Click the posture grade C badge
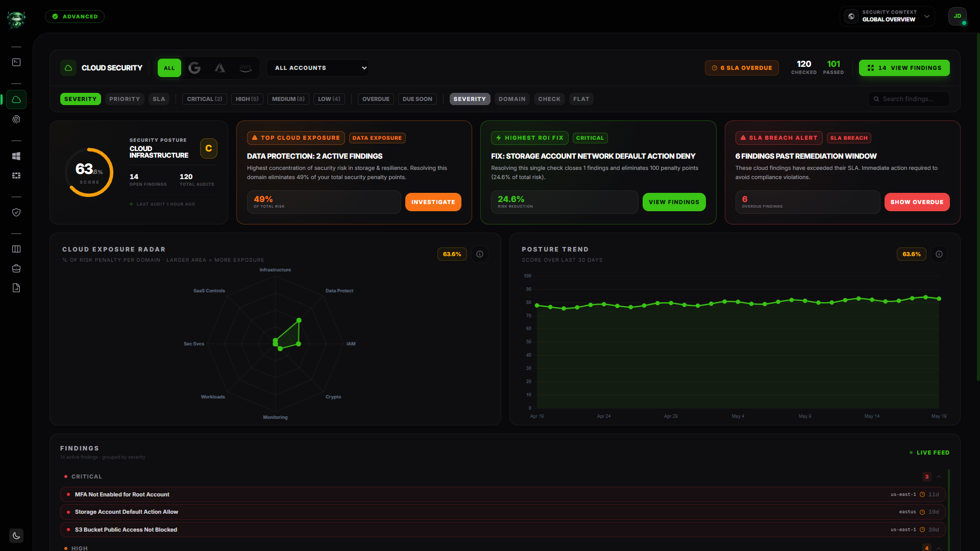 [209, 148]
